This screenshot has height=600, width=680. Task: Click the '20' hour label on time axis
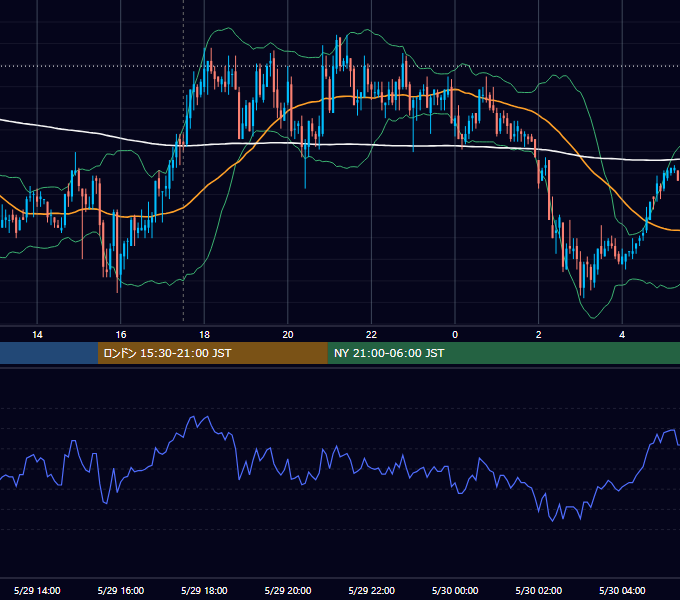pyautogui.click(x=288, y=335)
